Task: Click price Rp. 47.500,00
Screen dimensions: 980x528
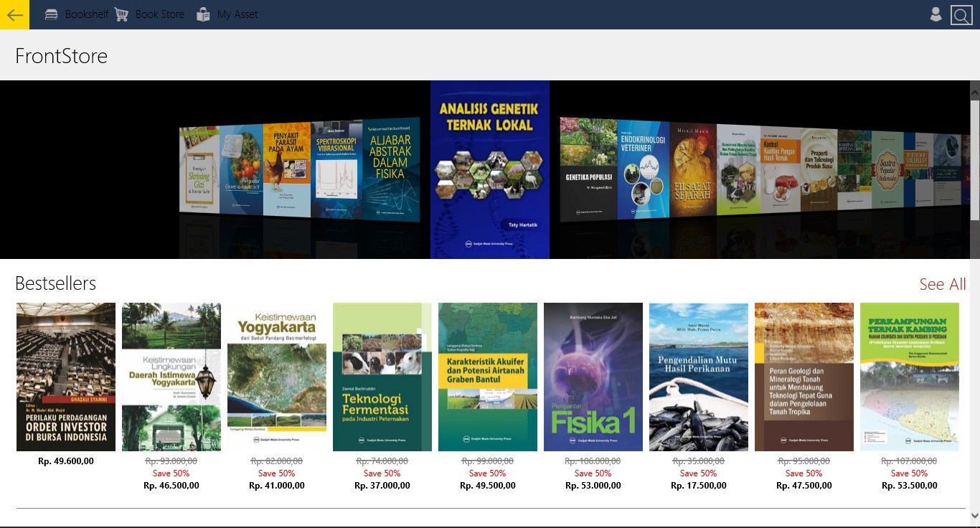Action: click(x=804, y=486)
